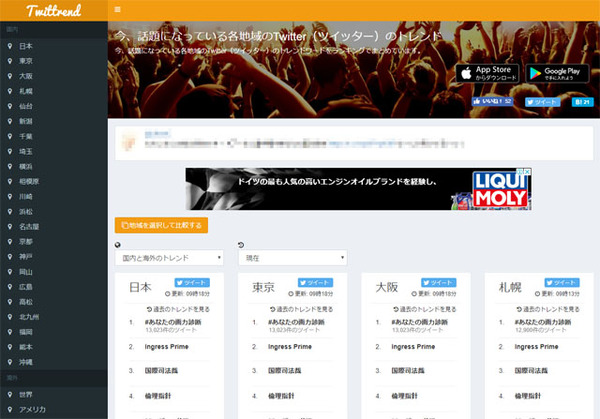Click the pin icon beside 川崎
The width and height of the screenshot is (600, 419).
point(10,196)
